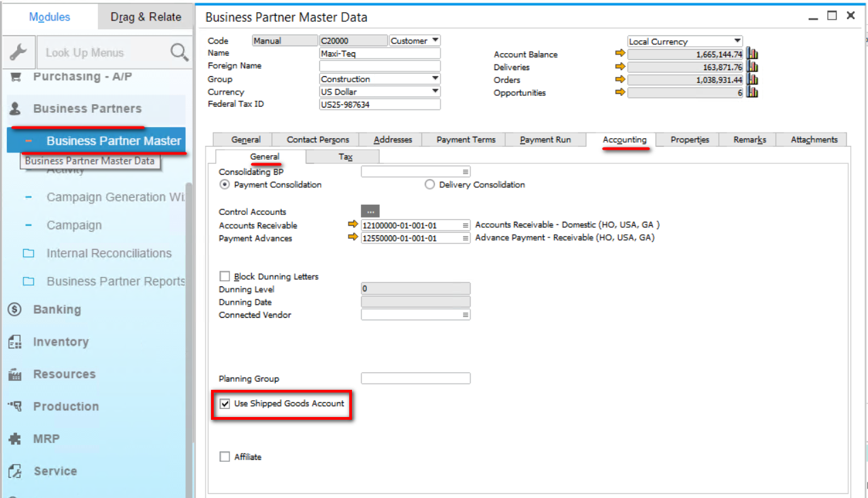The height and width of the screenshot is (498, 868).
Task: Open Business Partner Reports folder
Action: (x=116, y=282)
